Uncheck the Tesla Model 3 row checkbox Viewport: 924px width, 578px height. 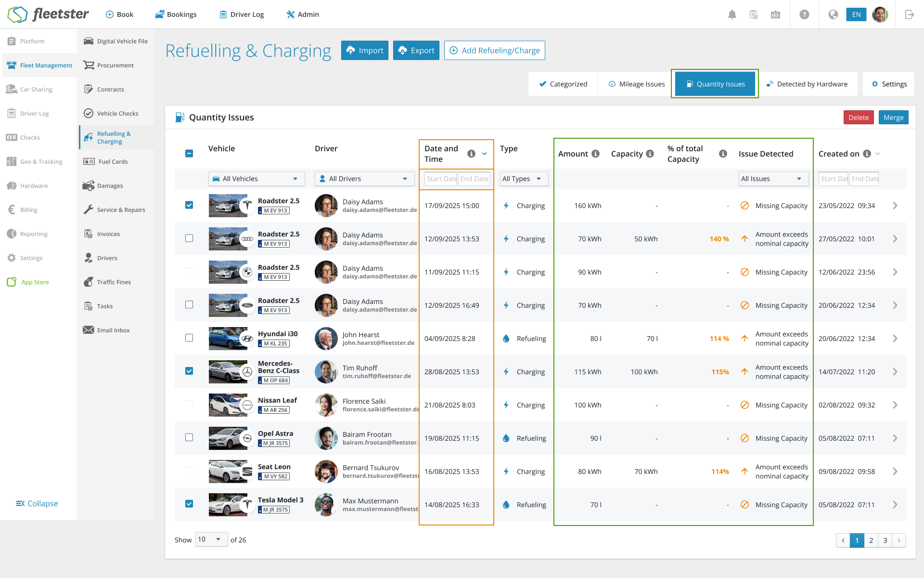tap(189, 504)
